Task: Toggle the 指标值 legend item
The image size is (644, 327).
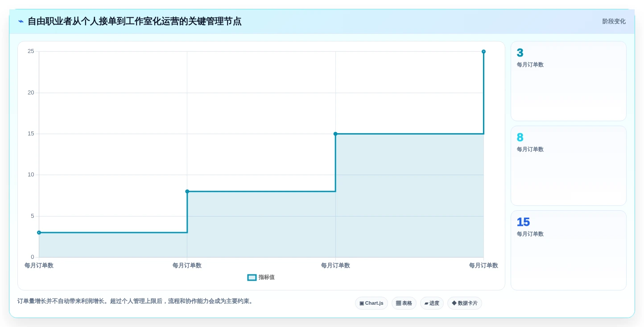Action: coord(261,277)
